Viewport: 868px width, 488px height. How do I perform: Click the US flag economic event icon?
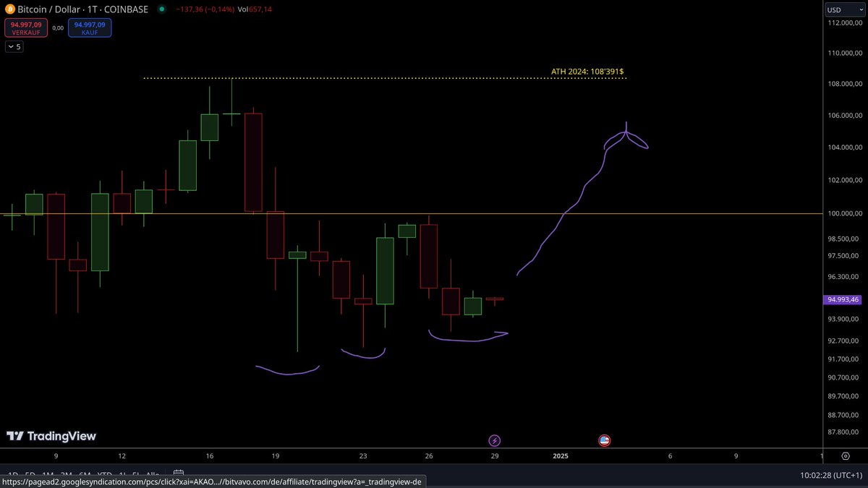click(604, 440)
